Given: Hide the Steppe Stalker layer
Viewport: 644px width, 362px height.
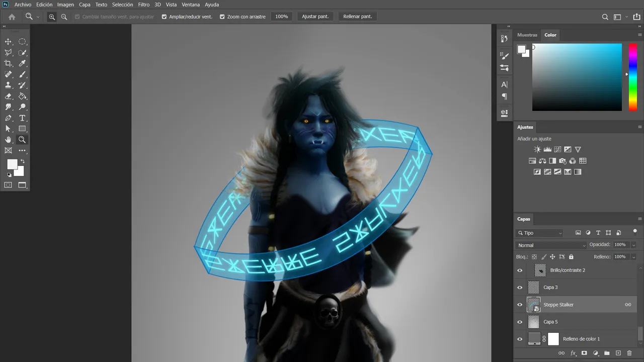Looking at the screenshot, I should coord(520,305).
